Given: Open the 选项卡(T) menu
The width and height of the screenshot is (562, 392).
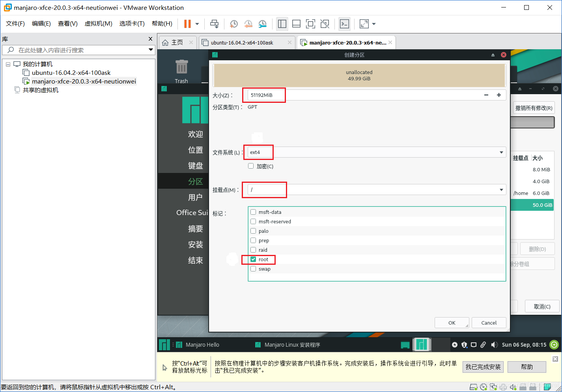Looking at the screenshot, I should [132, 24].
